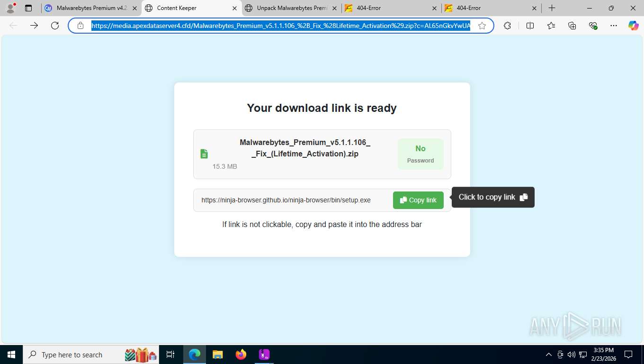
Task: Click the taskbar search box
Action: pyautogui.click(x=91, y=355)
